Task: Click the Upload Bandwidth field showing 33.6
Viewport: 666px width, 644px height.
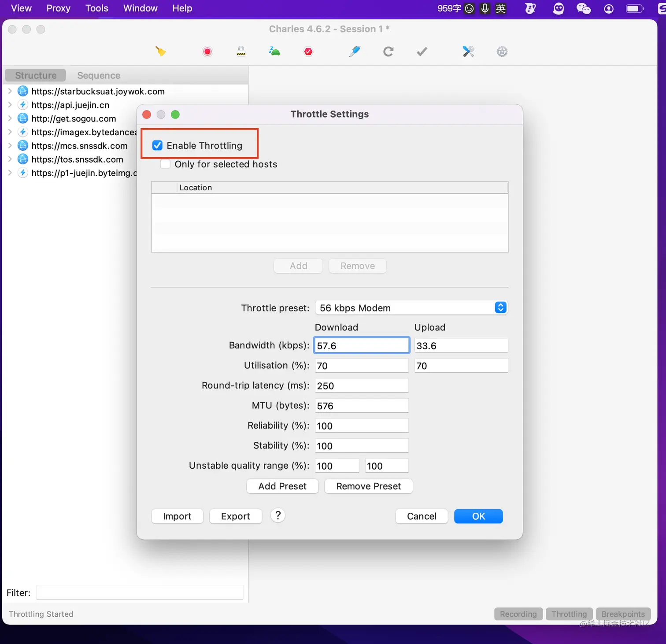Action: point(461,346)
